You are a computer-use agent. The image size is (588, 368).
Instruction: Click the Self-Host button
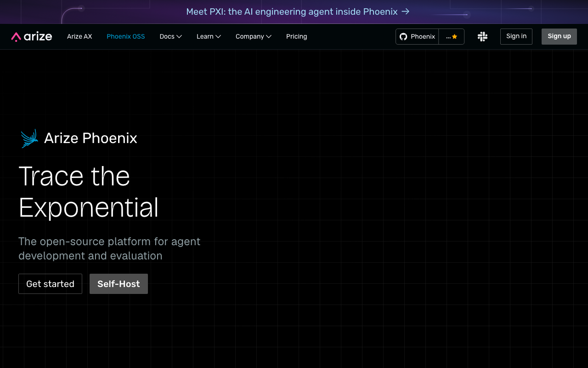(x=119, y=284)
